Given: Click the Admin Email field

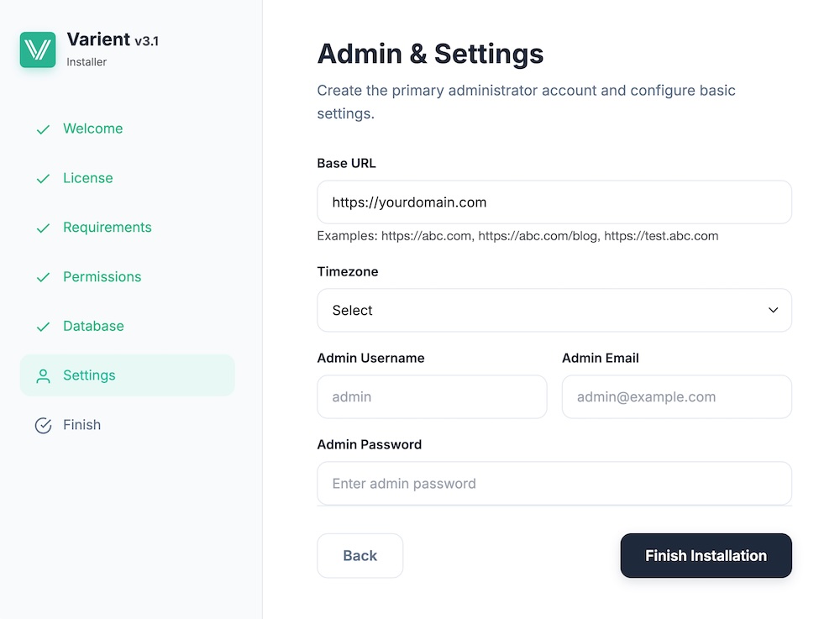Looking at the screenshot, I should click(x=676, y=396).
